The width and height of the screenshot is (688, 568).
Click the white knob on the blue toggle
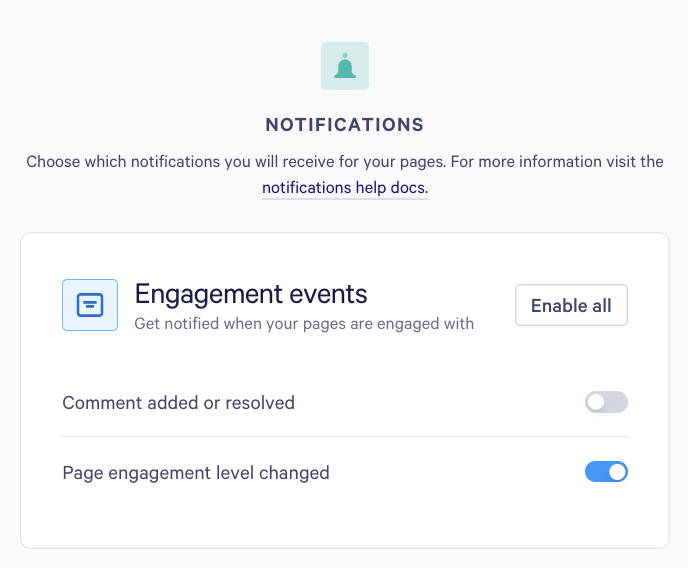[617, 472]
